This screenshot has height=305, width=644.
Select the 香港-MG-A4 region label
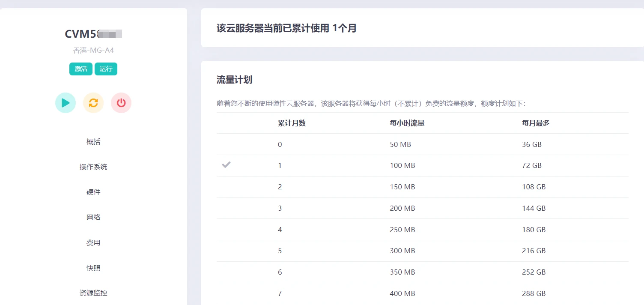[x=93, y=50]
